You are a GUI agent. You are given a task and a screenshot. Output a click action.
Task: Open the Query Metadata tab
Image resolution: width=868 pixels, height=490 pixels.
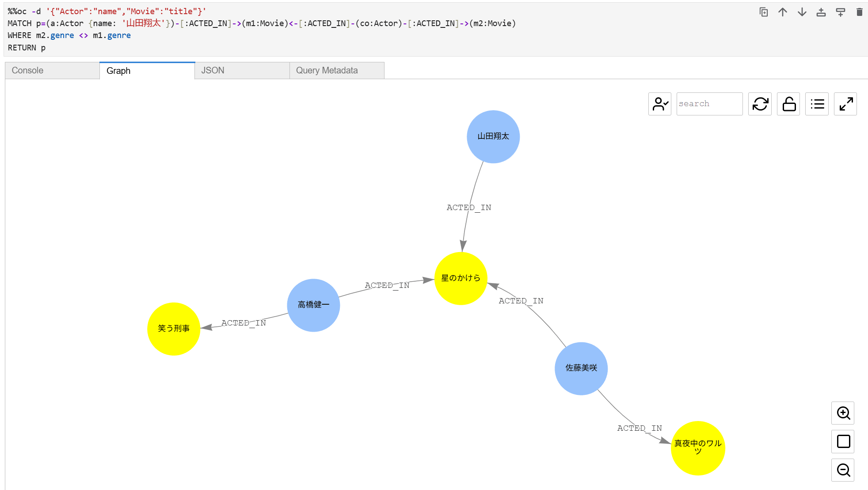coord(337,71)
